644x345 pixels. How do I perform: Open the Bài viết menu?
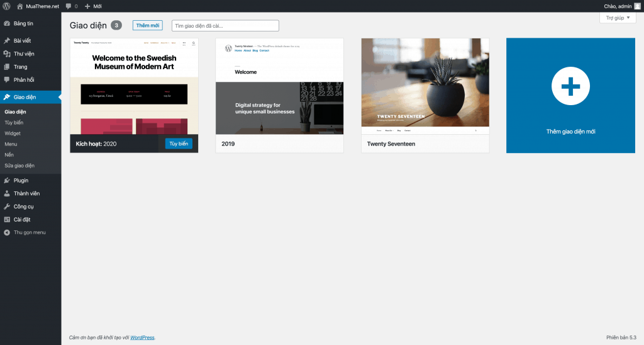(x=30, y=41)
